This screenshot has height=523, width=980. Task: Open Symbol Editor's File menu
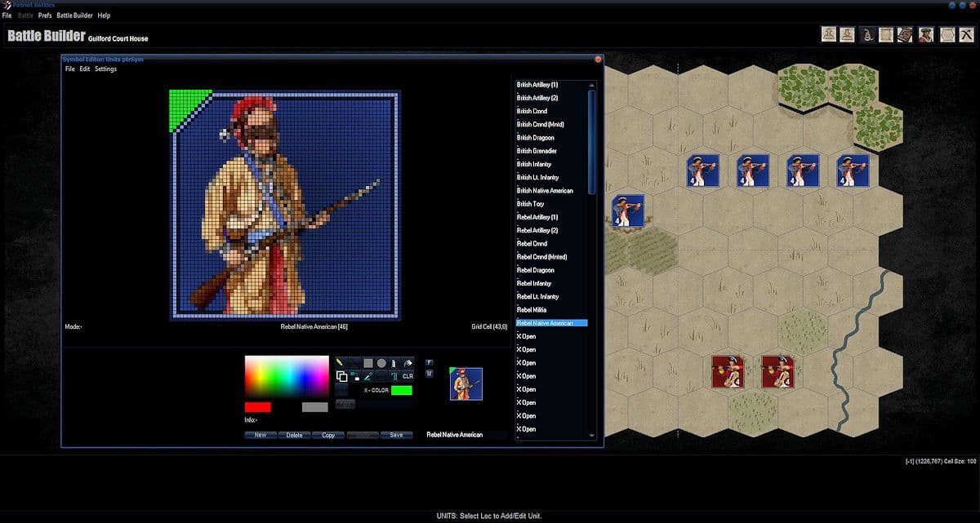(70, 69)
